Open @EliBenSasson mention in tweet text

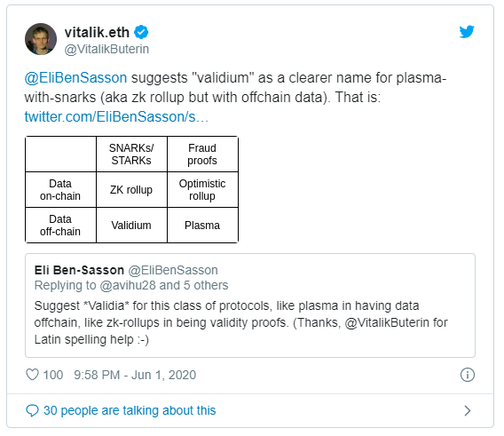coord(75,78)
